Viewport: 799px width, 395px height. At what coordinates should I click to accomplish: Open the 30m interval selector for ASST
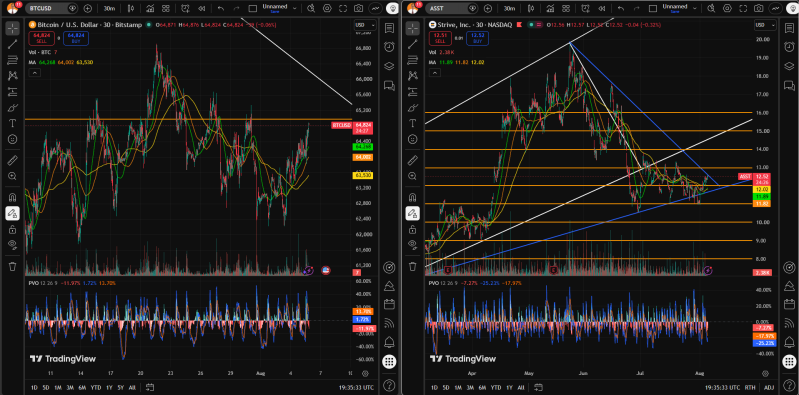tap(509, 9)
